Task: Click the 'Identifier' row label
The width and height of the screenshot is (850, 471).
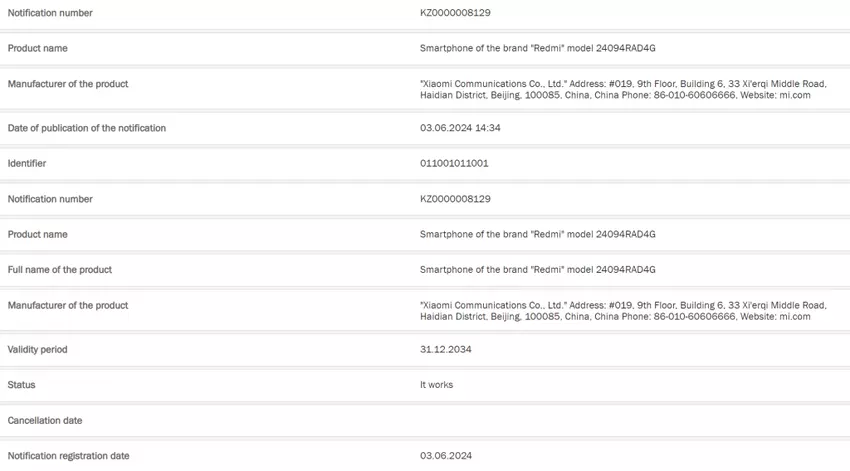Action: (27, 163)
